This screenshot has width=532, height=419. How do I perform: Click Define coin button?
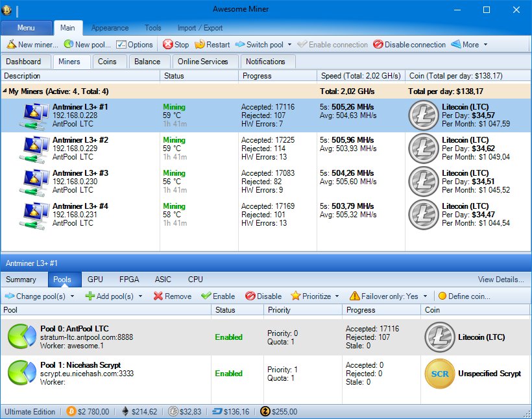coord(464,296)
